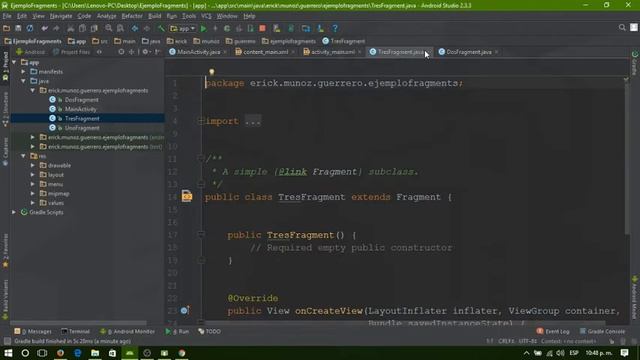640x360 pixels.
Task: Open the File menu
Action: pos(7,16)
